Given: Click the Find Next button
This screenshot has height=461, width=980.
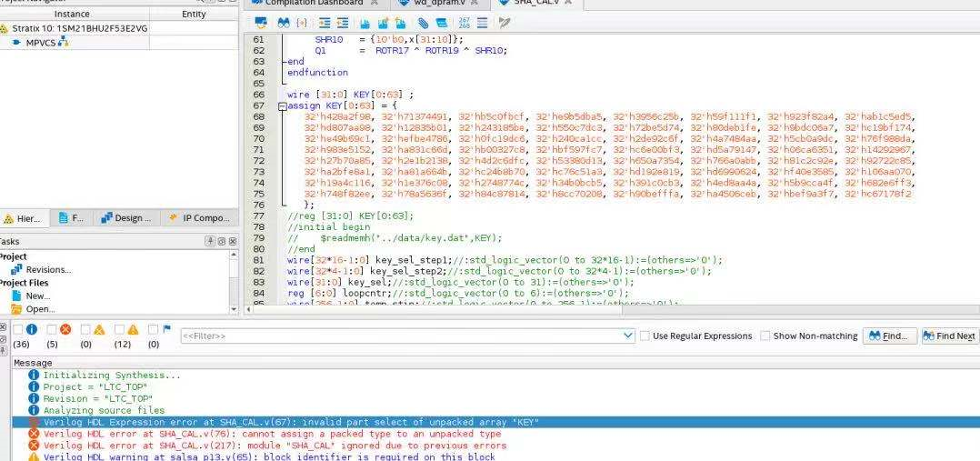Looking at the screenshot, I should pos(949,336).
